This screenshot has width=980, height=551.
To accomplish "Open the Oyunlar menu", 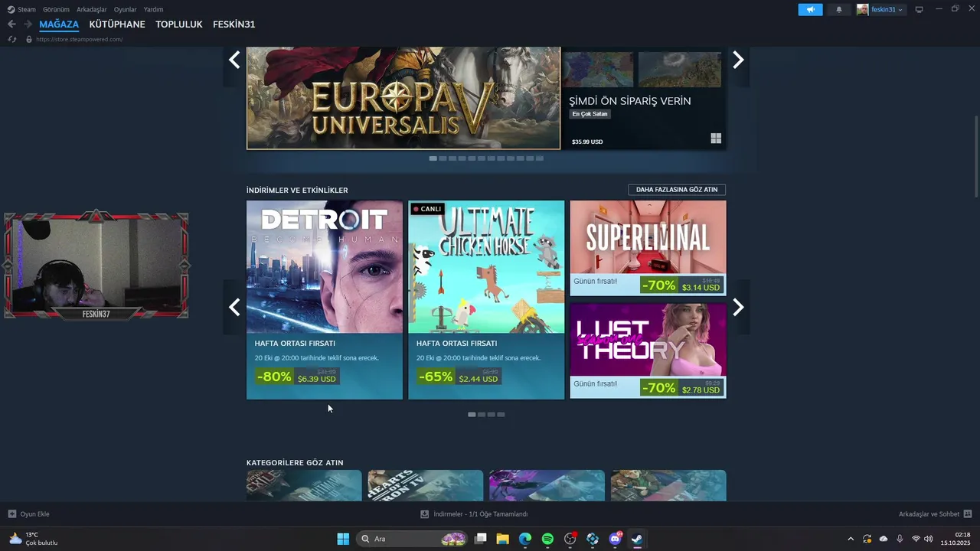I will tap(126, 9).
